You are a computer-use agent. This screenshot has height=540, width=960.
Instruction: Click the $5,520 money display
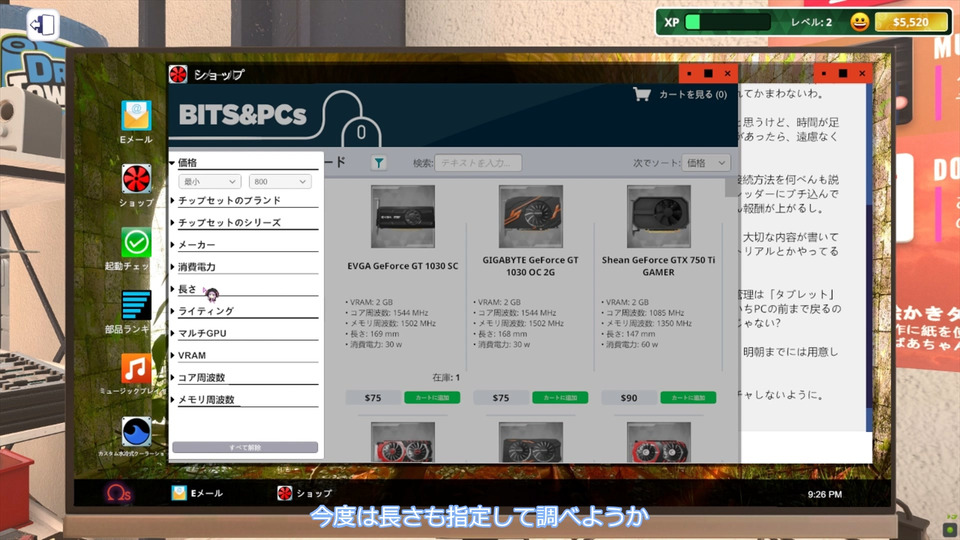coord(910,22)
